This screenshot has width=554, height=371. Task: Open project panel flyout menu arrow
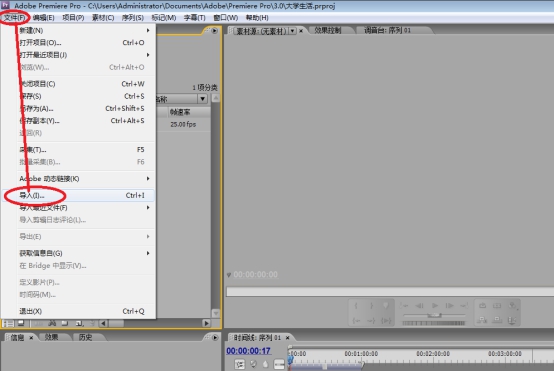pyautogui.click(x=214, y=31)
